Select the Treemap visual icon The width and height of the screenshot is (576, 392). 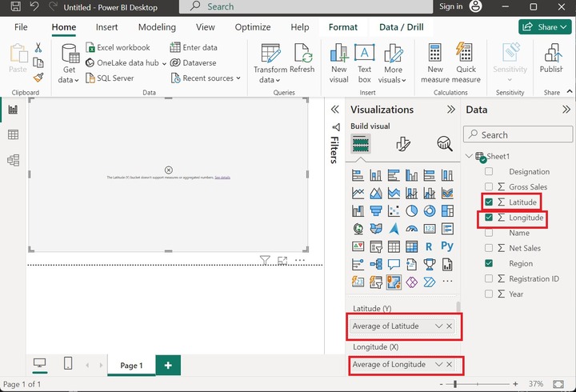(447, 211)
